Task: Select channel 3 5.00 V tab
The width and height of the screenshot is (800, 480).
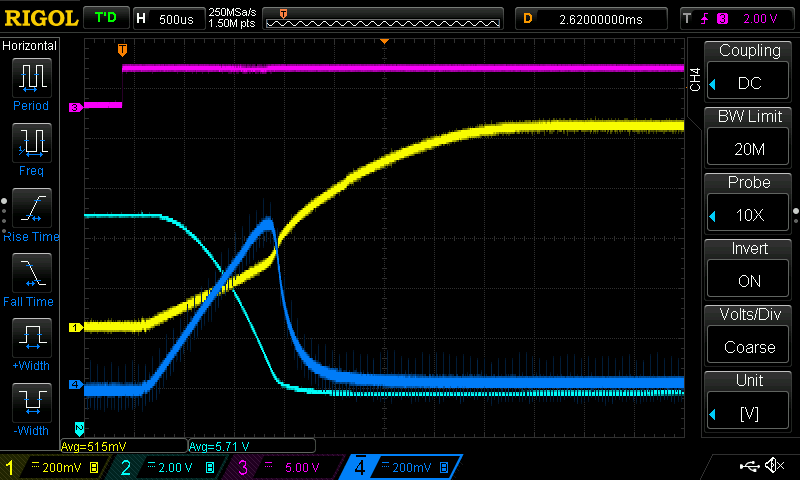Action: pos(284,467)
